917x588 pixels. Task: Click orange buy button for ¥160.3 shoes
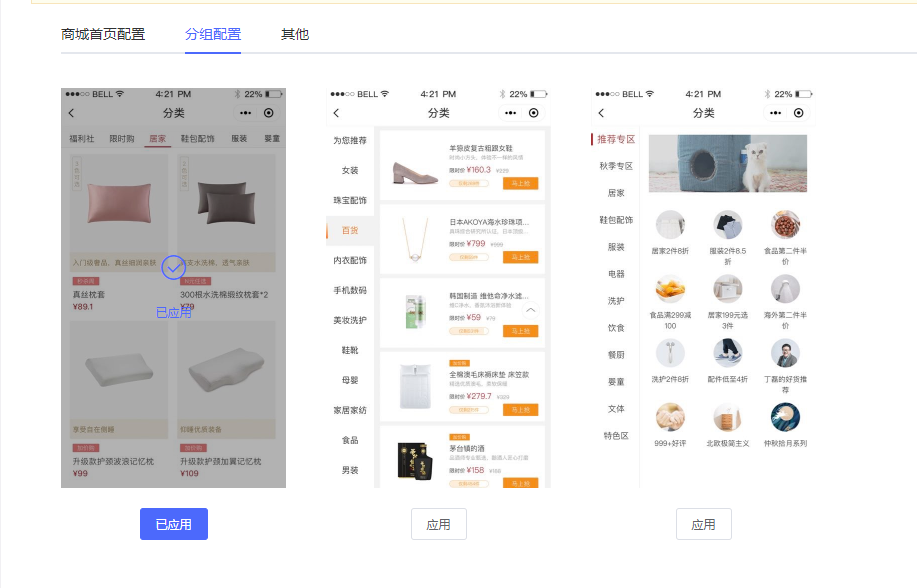(x=520, y=183)
